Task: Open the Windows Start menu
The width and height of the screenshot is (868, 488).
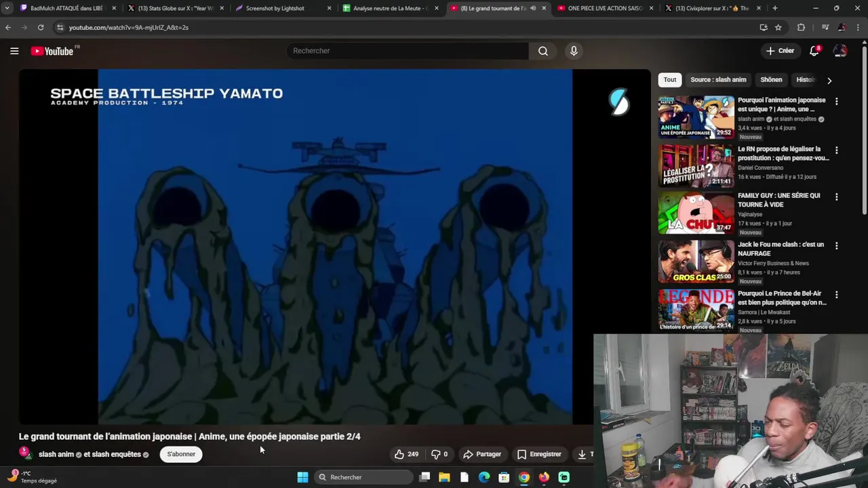Action: pyautogui.click(x=302, y=477)
